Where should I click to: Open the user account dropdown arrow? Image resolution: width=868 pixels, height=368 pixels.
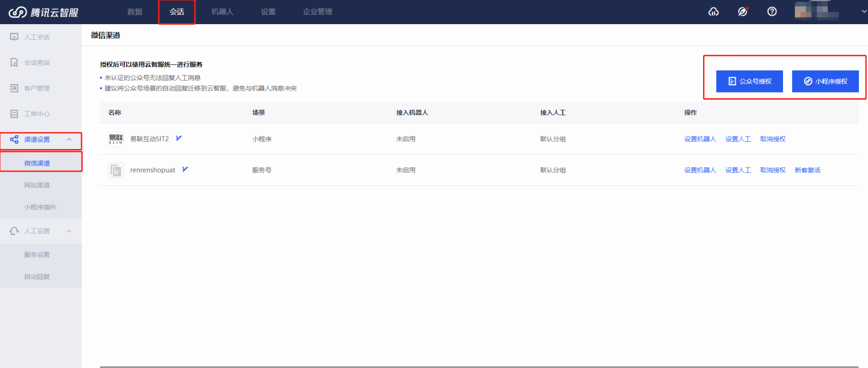(x=863, y=12)
